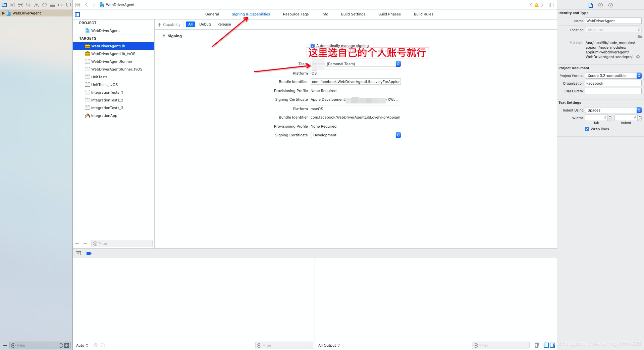Open the related items grid menu

(78, 5)
